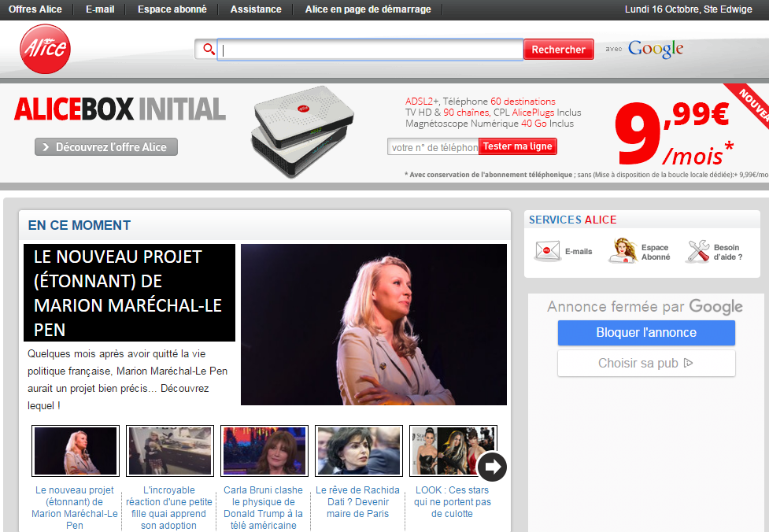The width and height of the screenshot is (769, 532).
Task: Click the Espace Abonné service label
Action: 655,252
